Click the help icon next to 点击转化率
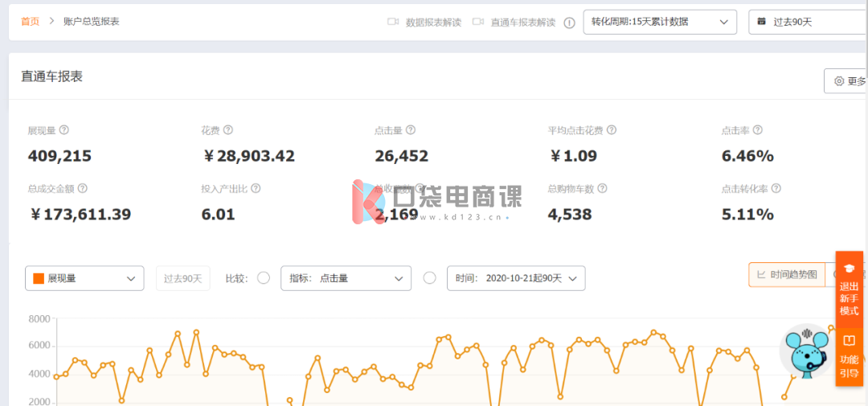This screenshot has height=406, width=868. tap(776, 188)
